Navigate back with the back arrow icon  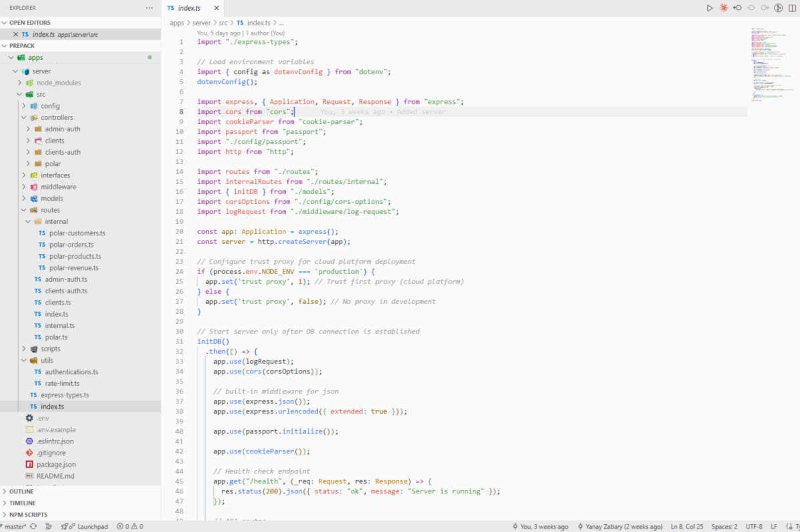(737, 7)
